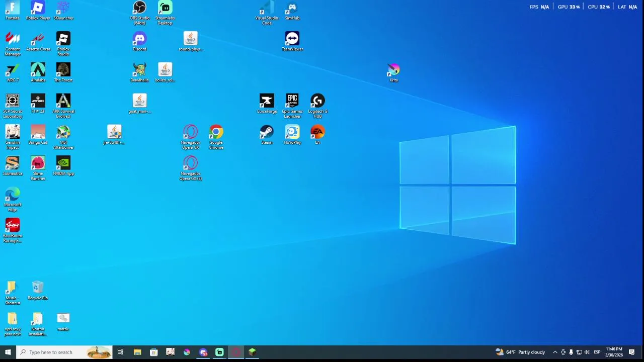Select the Slime Rancher shortcut

pos(38,169)
